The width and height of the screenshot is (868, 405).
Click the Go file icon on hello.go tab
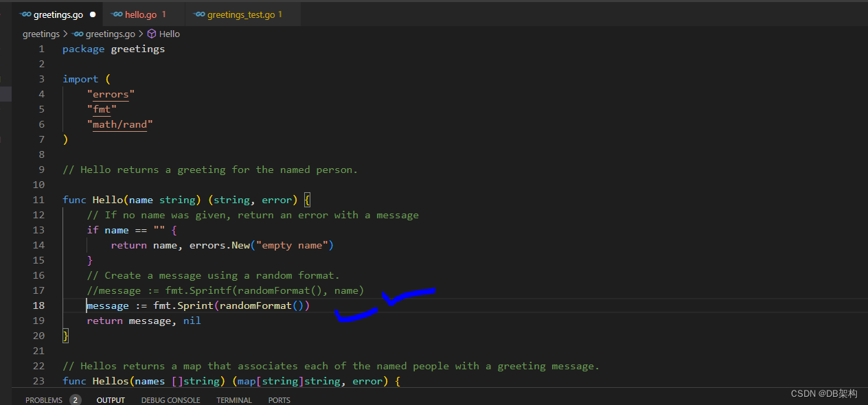click(117, 14)
